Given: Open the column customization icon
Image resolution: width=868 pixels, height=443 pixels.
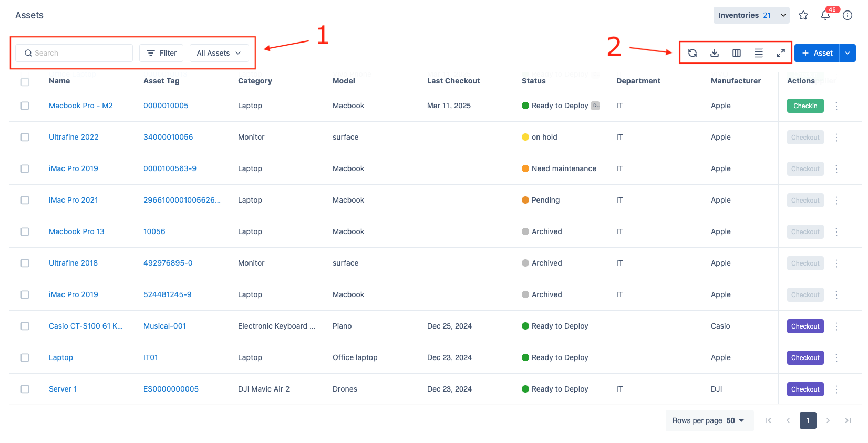Looking at the screenshot, I should coord(737,53).
